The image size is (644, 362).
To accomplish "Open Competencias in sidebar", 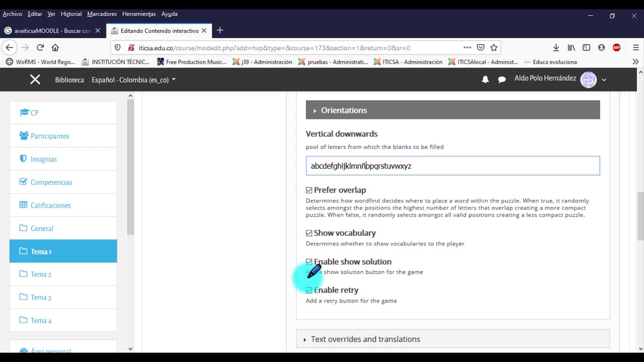I will 63,182.
